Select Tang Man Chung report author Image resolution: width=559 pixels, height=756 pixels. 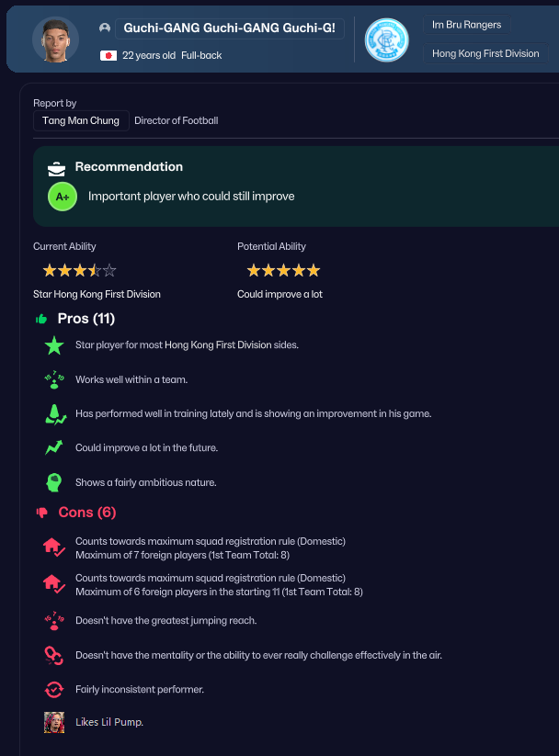(81, 120)
